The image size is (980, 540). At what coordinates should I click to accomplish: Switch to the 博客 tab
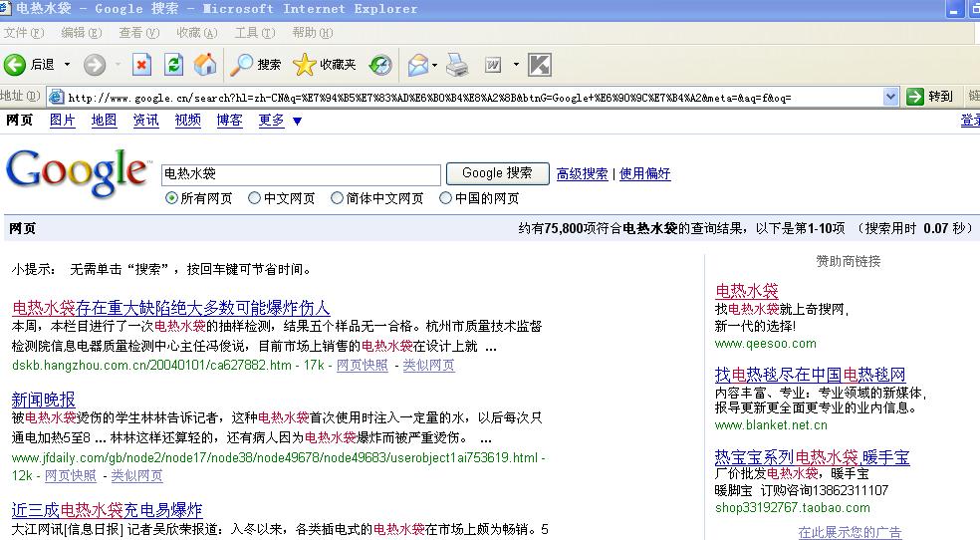click(x=229, y=120)
